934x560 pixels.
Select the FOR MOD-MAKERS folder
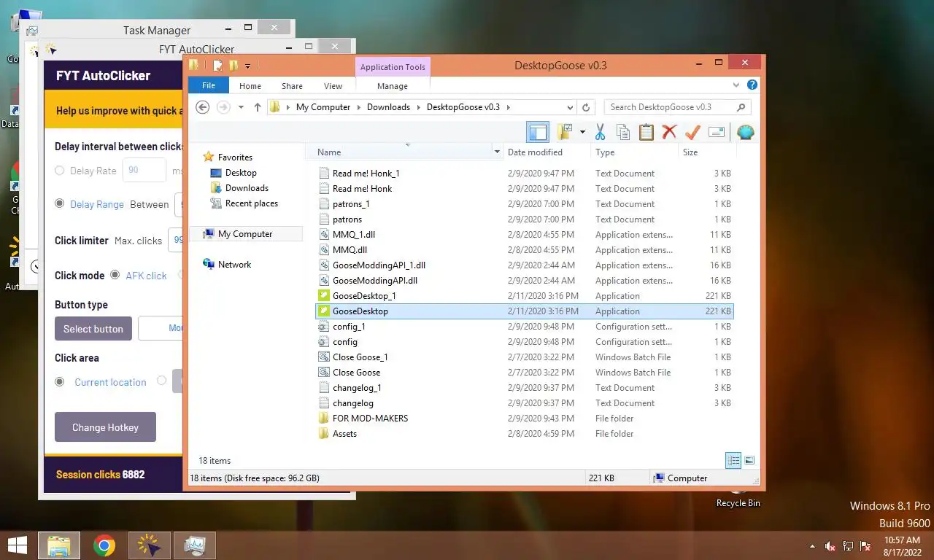[525, 419]
